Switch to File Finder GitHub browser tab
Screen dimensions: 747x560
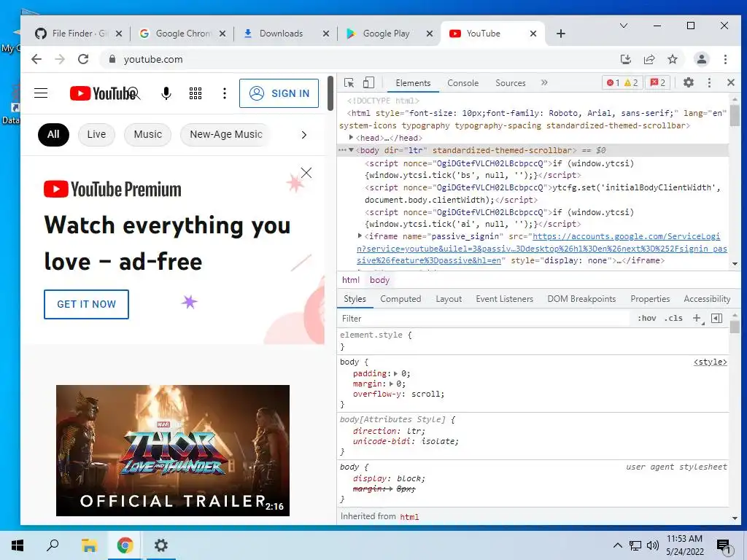(x=79, y=34)
